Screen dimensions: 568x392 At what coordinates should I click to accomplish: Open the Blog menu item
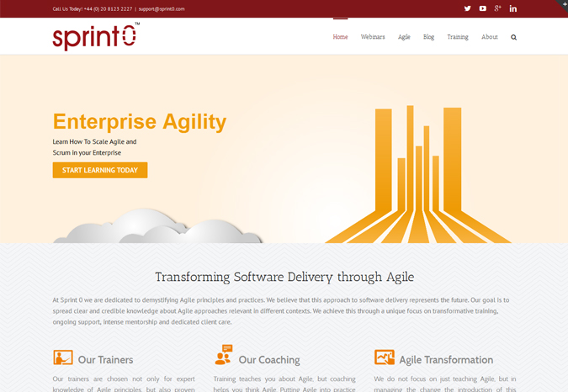point(428,37)
